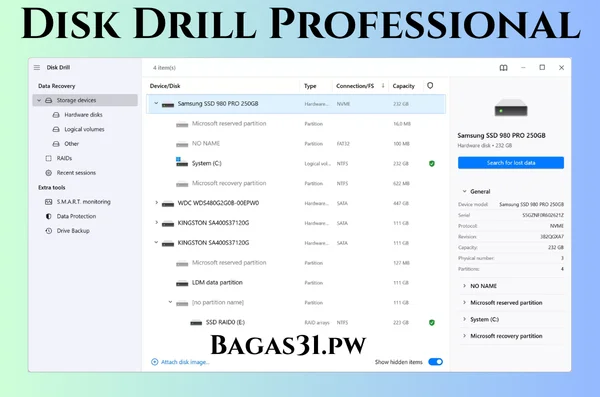Click the plus icon next to Attach disk image

(x=155, y=362)
